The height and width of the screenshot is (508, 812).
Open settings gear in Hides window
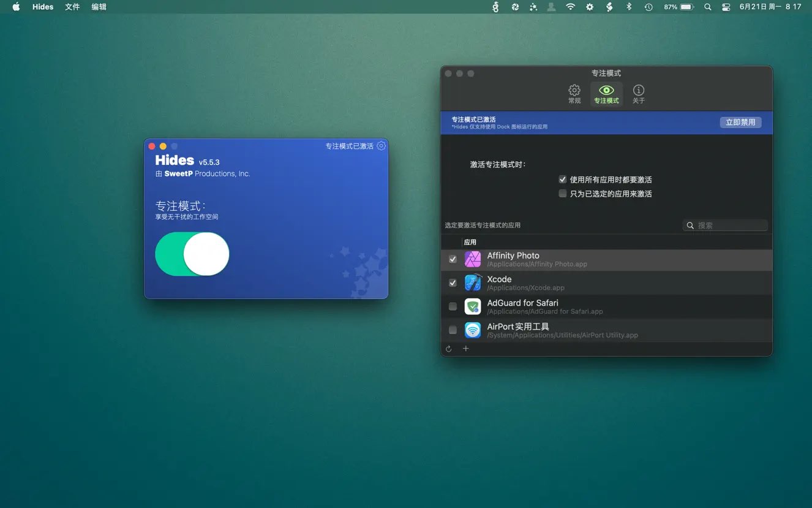point(382,146)
